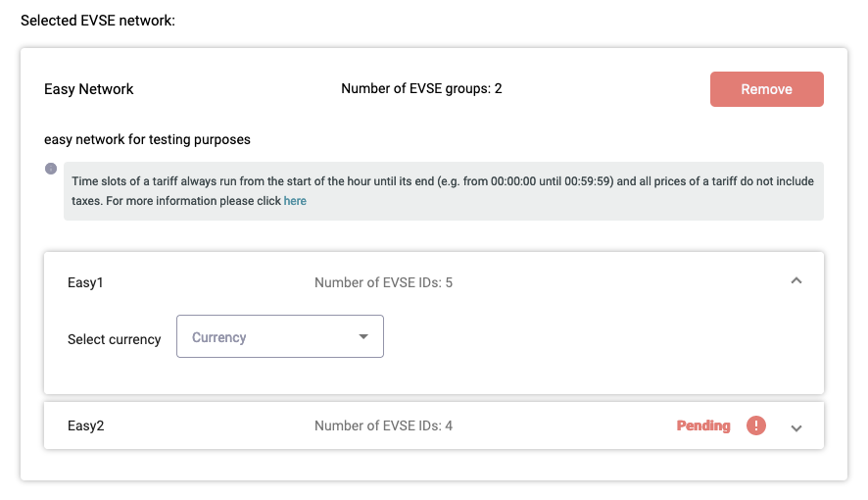Click the Pending status on Easy2
Image resolution: width=868 pixels, height=500 pixels.
coord(703,425)
